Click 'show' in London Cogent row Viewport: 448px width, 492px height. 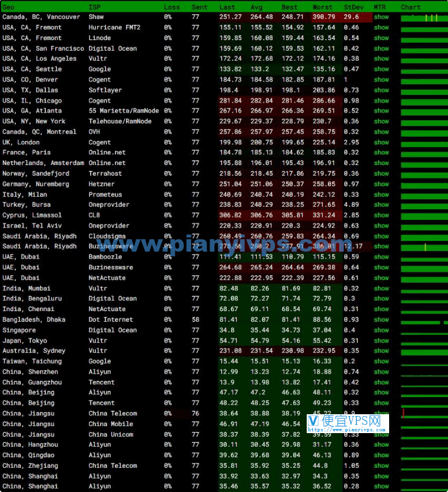tap(381, 142)
